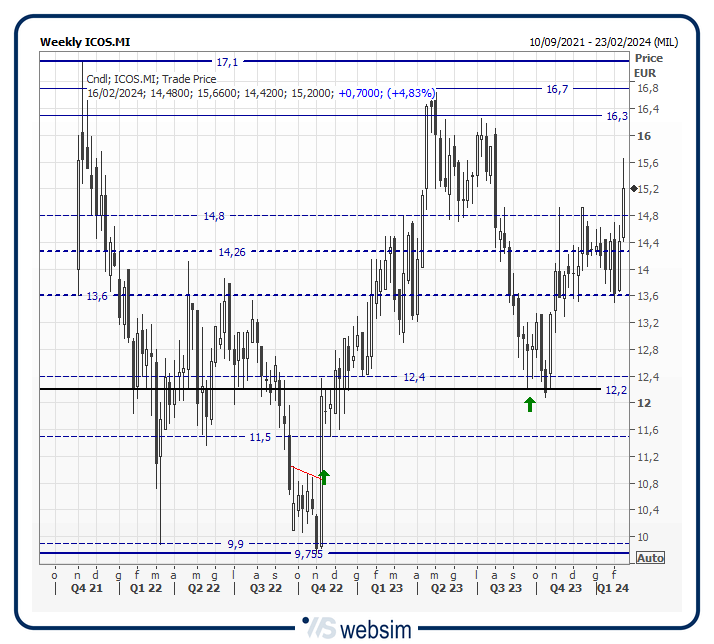Click the 14,8 dashed level label

(214, 216)
